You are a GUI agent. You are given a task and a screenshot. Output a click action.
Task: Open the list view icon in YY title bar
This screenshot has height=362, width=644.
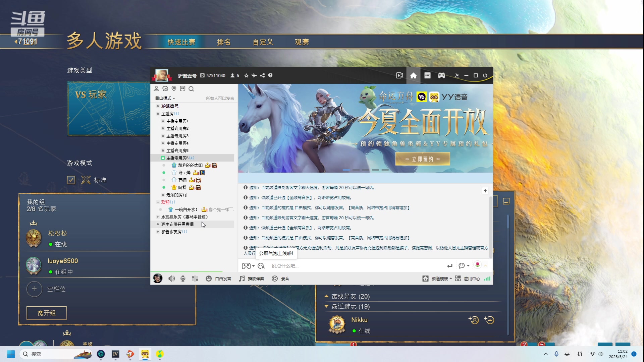(427, 76)
